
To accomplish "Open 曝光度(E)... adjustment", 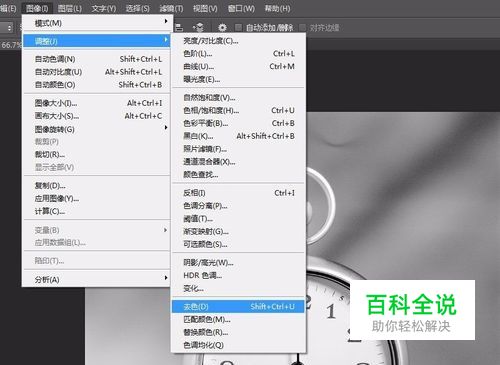I will pyautogui.click(x=238, y=79).
